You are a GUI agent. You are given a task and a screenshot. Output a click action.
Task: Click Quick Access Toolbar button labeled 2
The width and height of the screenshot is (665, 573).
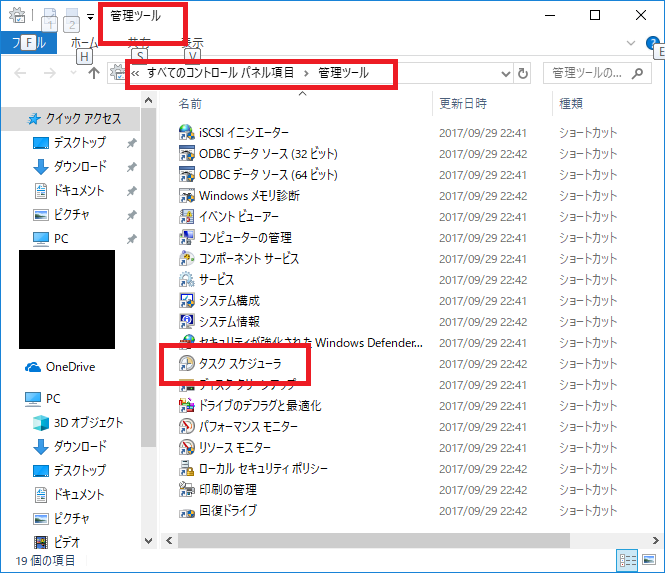[x=72, y=20]
